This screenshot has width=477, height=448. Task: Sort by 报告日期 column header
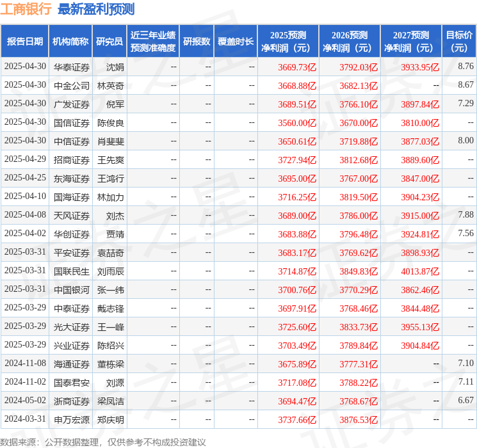pos(25,41)
